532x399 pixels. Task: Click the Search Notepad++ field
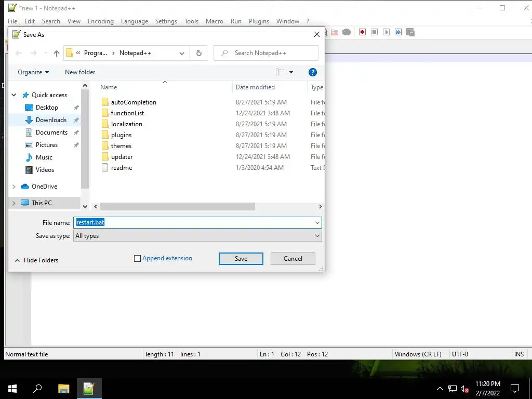click(x=266, y=54)
